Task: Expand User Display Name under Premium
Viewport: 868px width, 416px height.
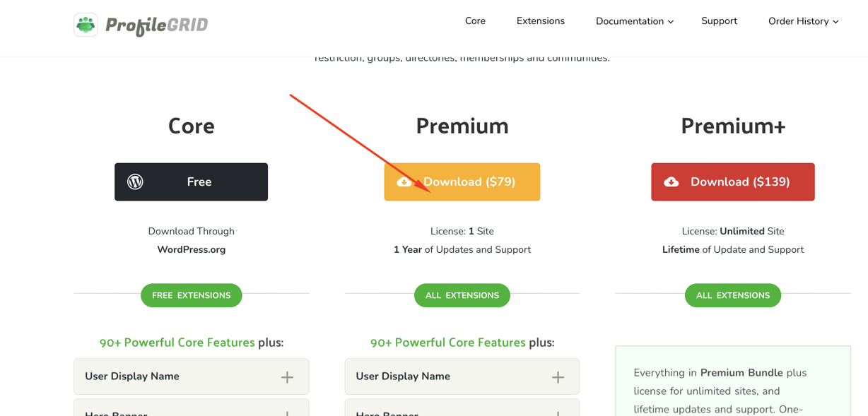Action: click(x=558, y=377)
